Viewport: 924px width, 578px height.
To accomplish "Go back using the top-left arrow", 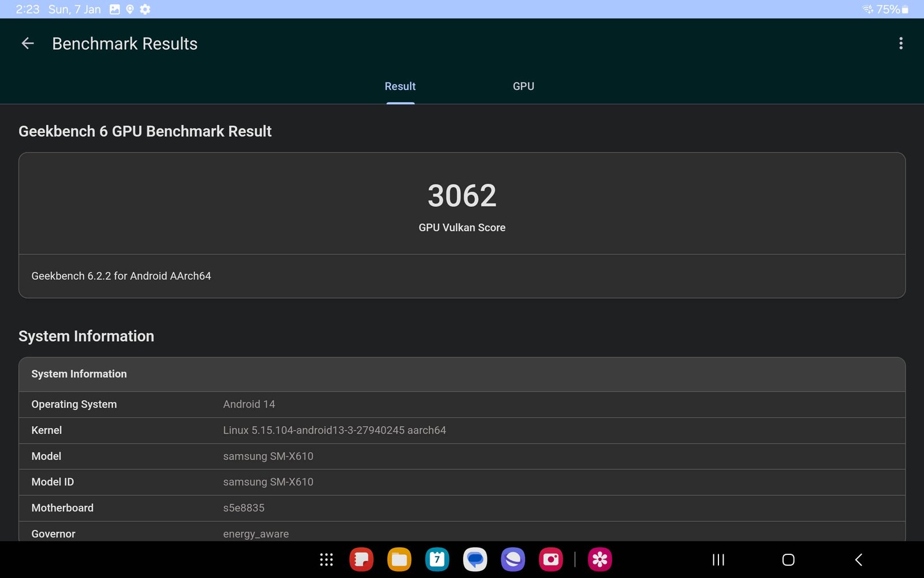I will (28, 43).
